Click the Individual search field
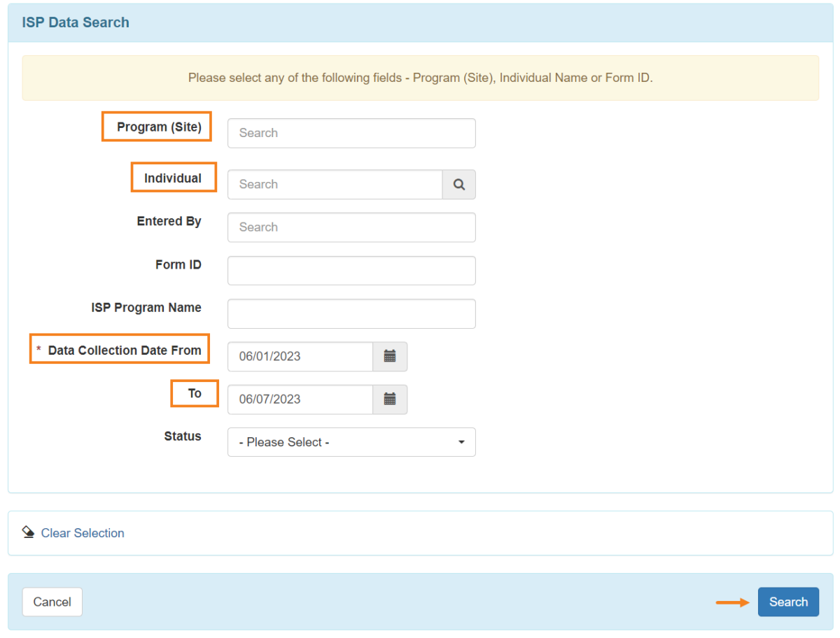840x638 pixels. (335, 184)
